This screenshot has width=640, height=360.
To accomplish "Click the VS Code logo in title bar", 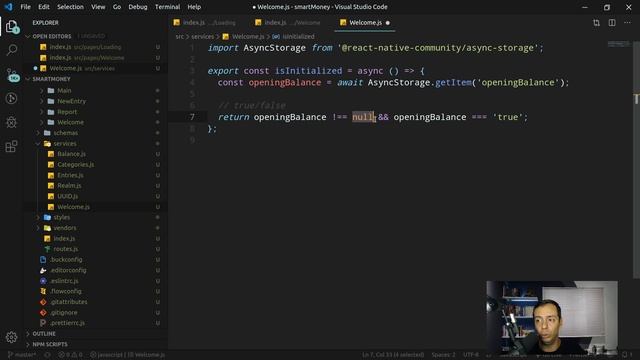I will (x=8, y=7).
